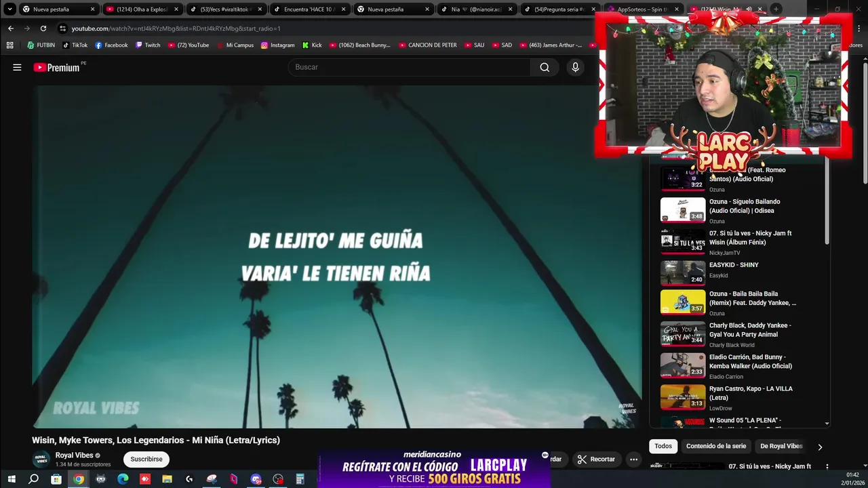Open File Explorer from the taskbar
Viewport: 868px width, 488px height.
click(167, 479)
